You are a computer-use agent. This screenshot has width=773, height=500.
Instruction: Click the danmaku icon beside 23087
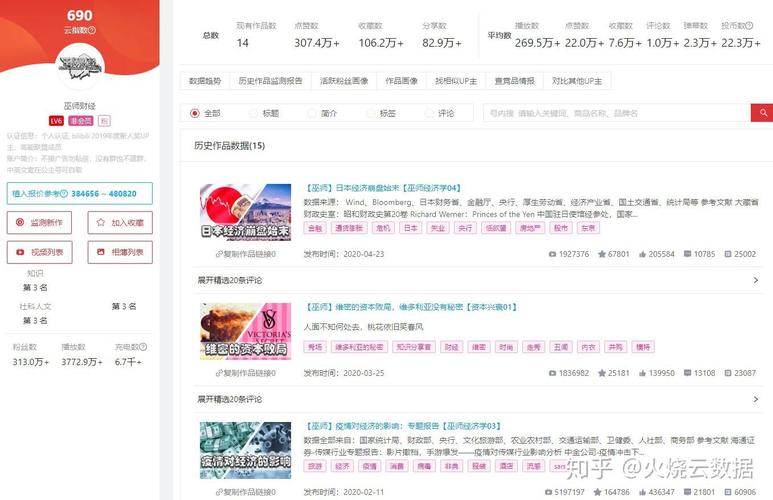(x=728, y=373)
